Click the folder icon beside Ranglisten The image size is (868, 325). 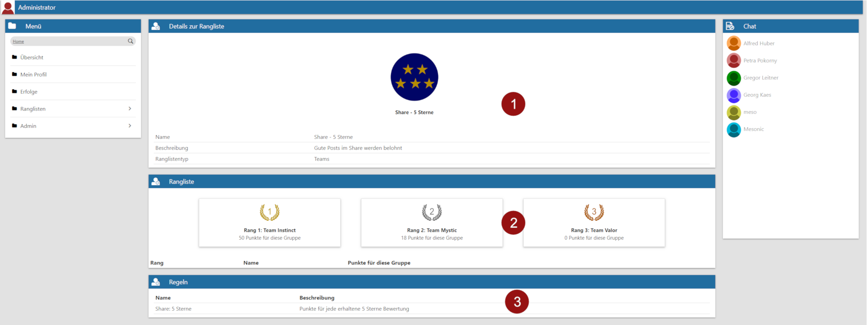pos(14,108)
